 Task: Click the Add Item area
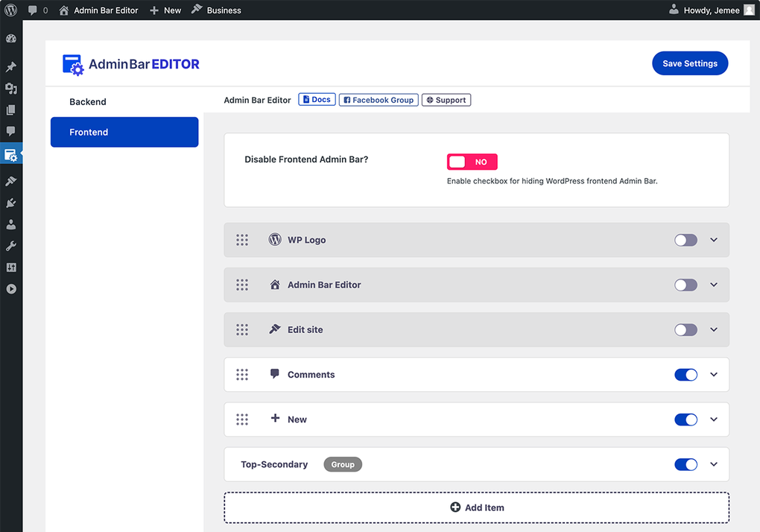(476, 507)
